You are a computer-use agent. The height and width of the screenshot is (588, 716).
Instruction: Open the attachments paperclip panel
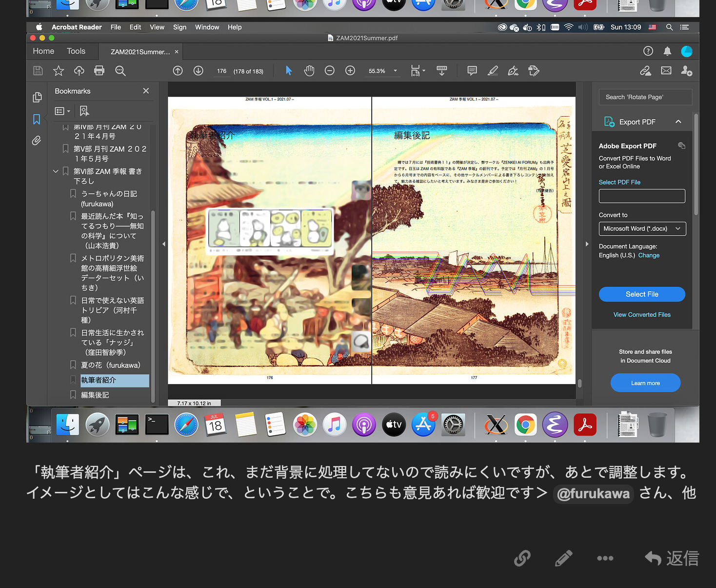[x=37, y=141]
